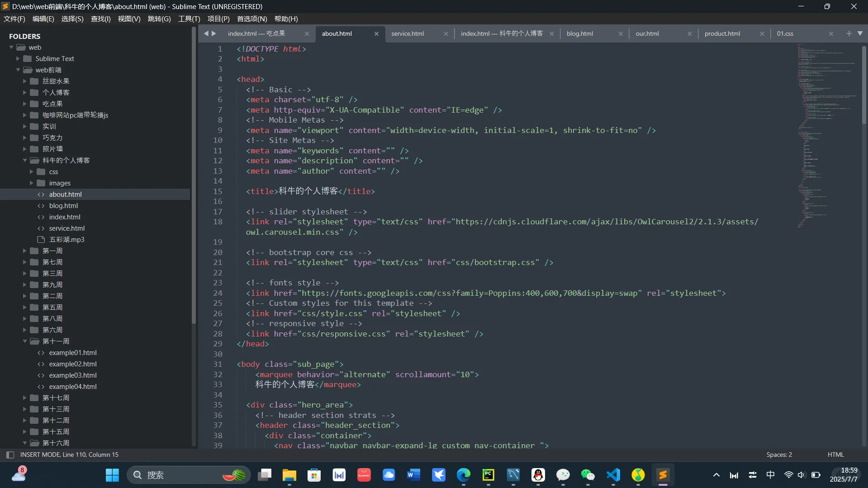Open the 帮助(H) menu
This screenshot has height=488, width=868.
coord(286,19)
